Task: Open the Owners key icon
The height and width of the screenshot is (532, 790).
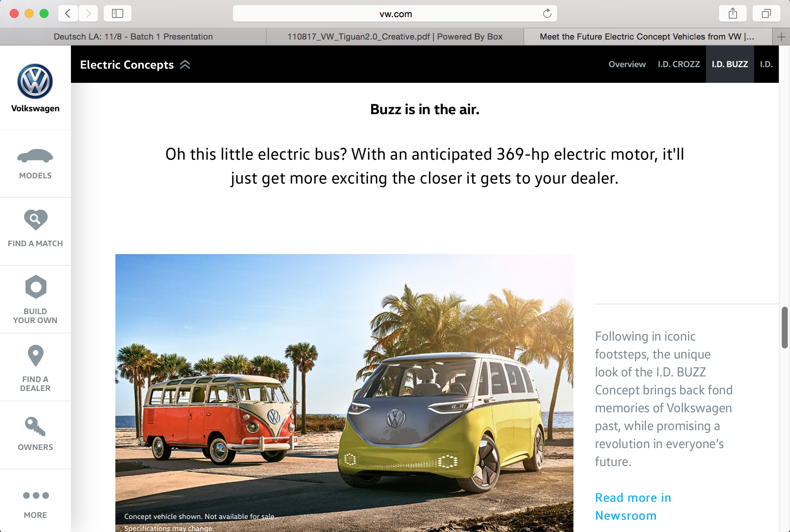Action: point(35,426)
